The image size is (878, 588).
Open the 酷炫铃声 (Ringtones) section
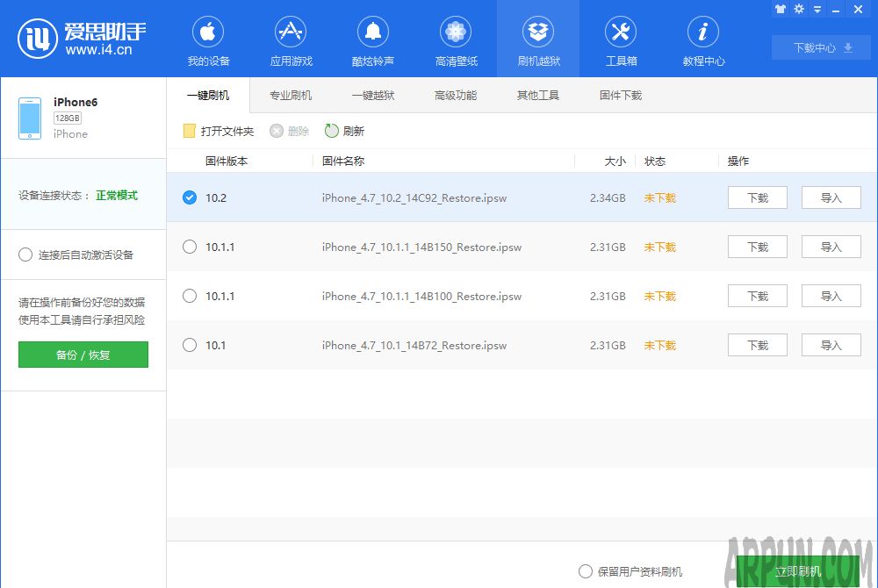(373, 39)
